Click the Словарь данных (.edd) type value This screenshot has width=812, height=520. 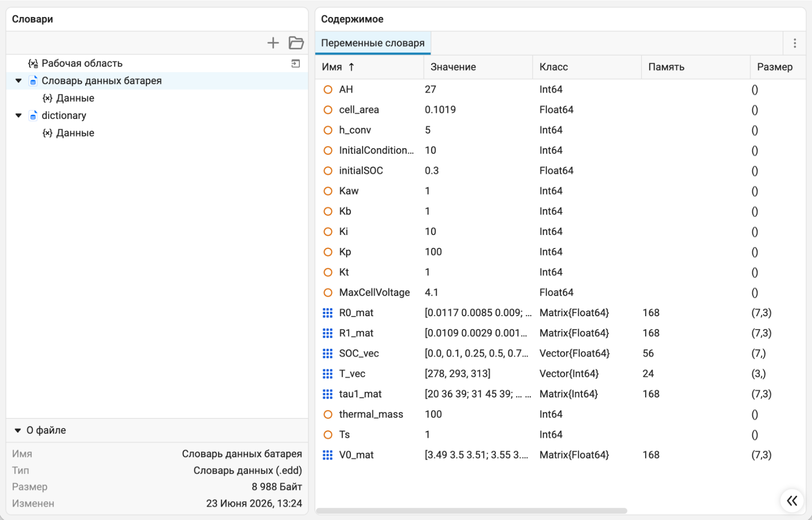(247, 470)
